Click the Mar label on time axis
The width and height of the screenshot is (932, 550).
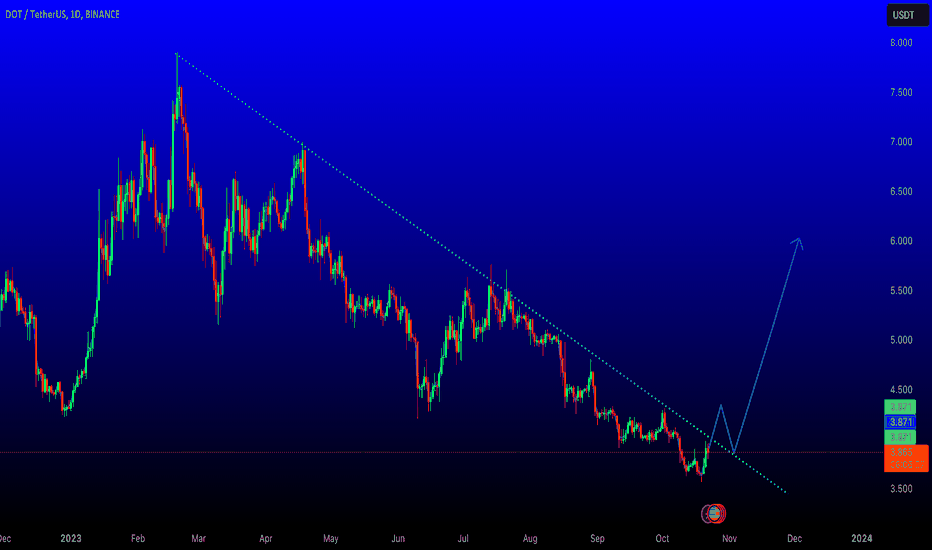(199, 538)
